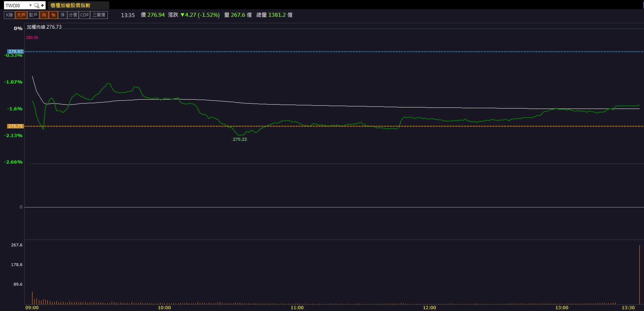Image resolution: width=644 pixels, height=311 pixels.
Task: Click the 價 276.94 price readout
Action: click(153, 15)
